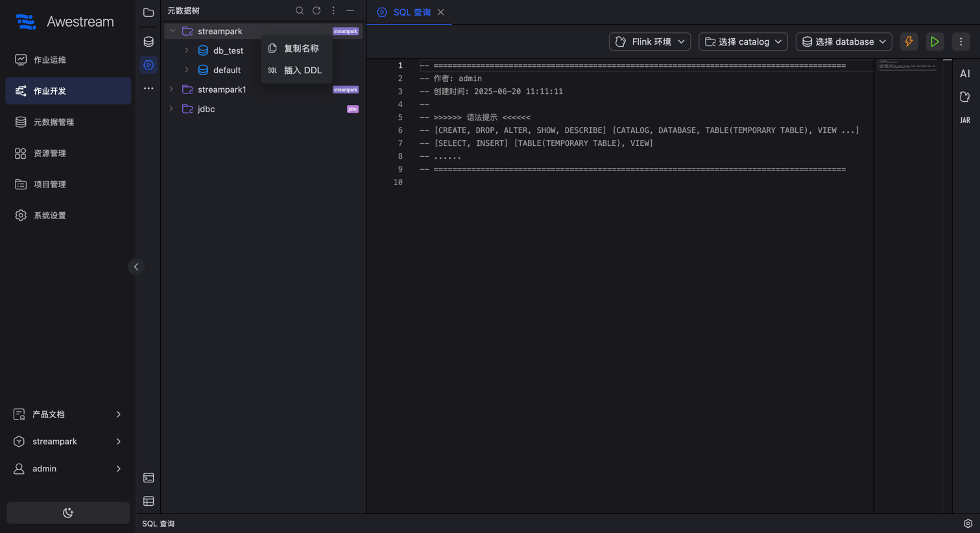This screenshot has height=533, width=980.
Task: Choose 插入 DDL in context menu
Action: click(302, 70)
